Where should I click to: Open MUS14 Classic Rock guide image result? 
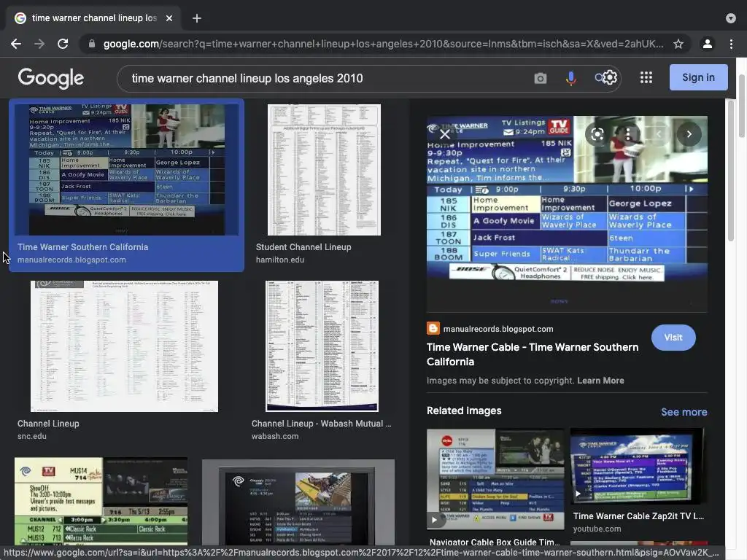101,501
